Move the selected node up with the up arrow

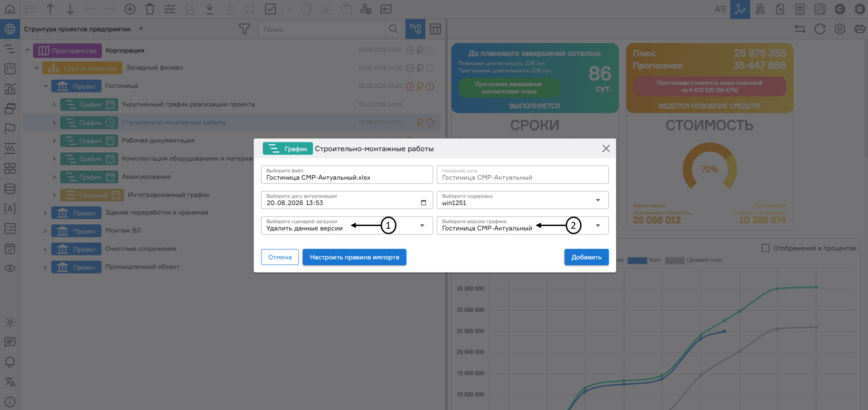[50, 9]
